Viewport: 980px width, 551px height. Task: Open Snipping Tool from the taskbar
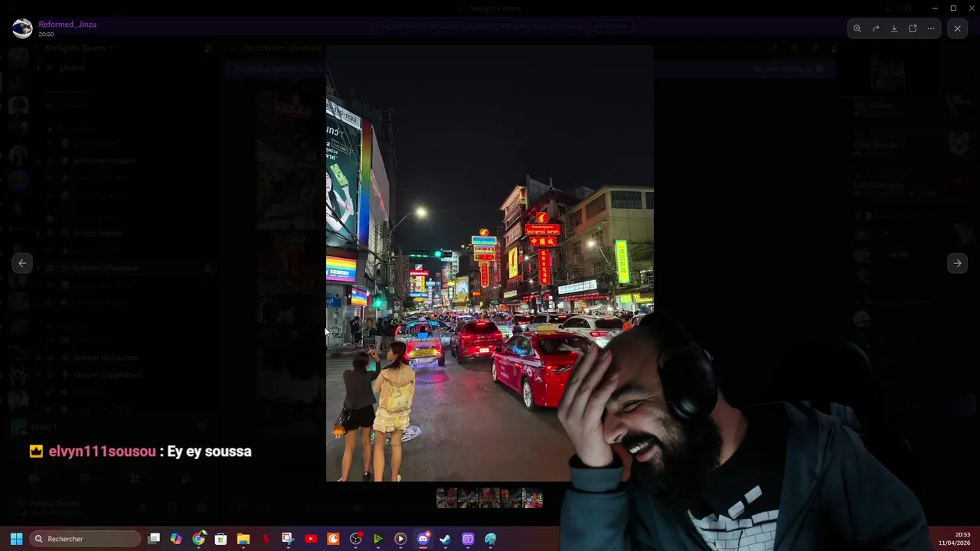(x=288, y=539)
